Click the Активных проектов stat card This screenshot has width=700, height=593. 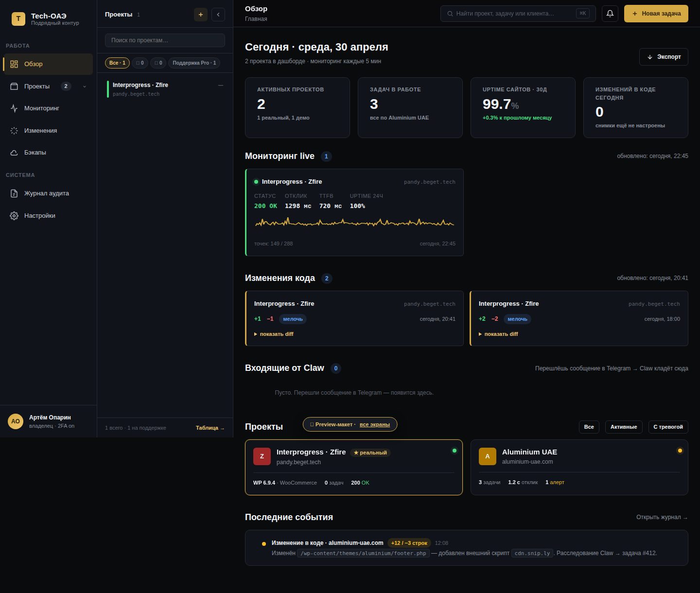[x=297, y=108]
